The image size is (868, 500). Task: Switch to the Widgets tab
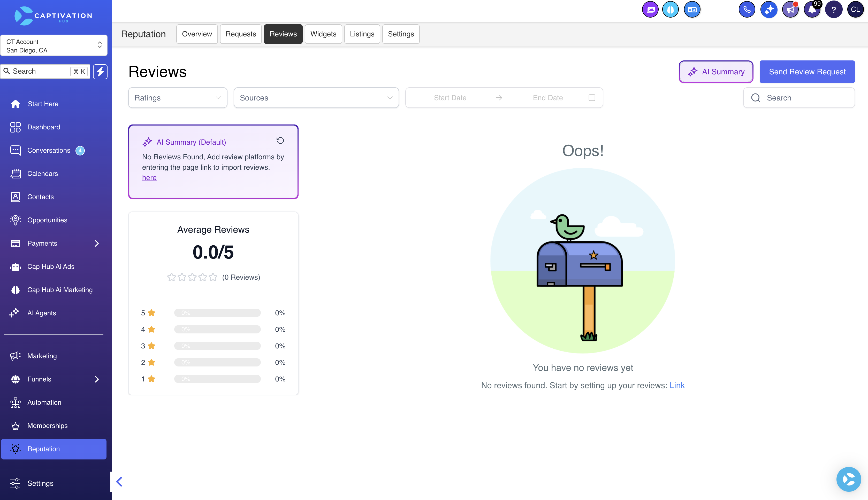click(323, 34)
